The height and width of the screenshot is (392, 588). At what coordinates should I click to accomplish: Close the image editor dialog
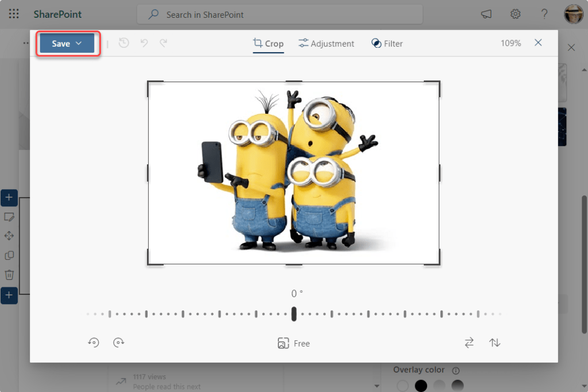(x=538, y=43)
